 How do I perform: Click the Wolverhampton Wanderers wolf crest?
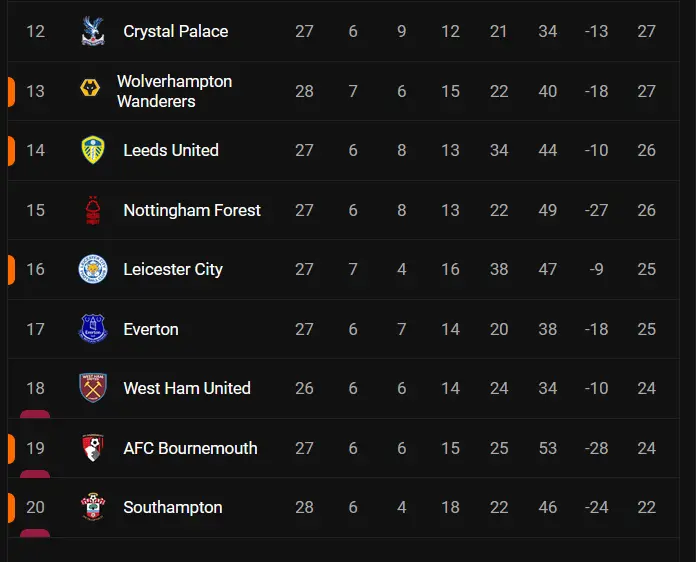[x=93, y=91]
